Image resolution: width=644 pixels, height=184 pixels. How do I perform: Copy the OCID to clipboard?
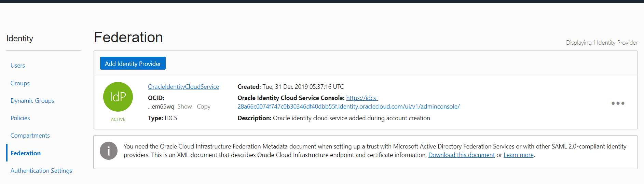point(204,107)
